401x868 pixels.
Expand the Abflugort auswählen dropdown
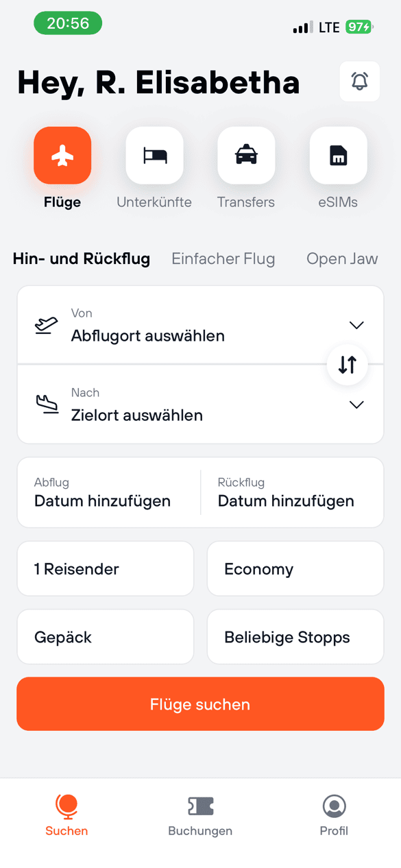coord(356,325)
